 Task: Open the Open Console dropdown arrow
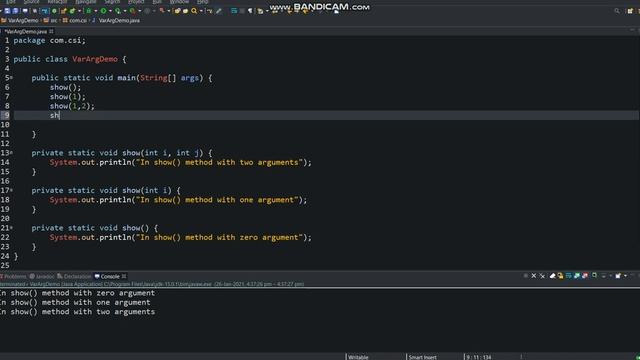[x=625, y=276]
